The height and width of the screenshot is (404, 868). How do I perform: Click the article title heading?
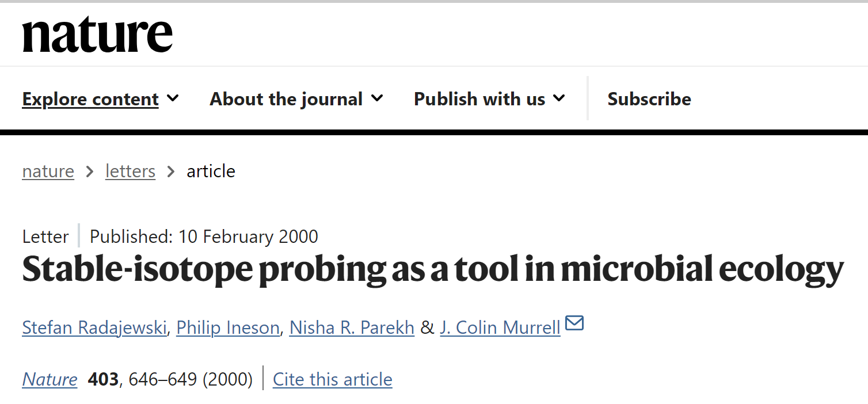433,269
